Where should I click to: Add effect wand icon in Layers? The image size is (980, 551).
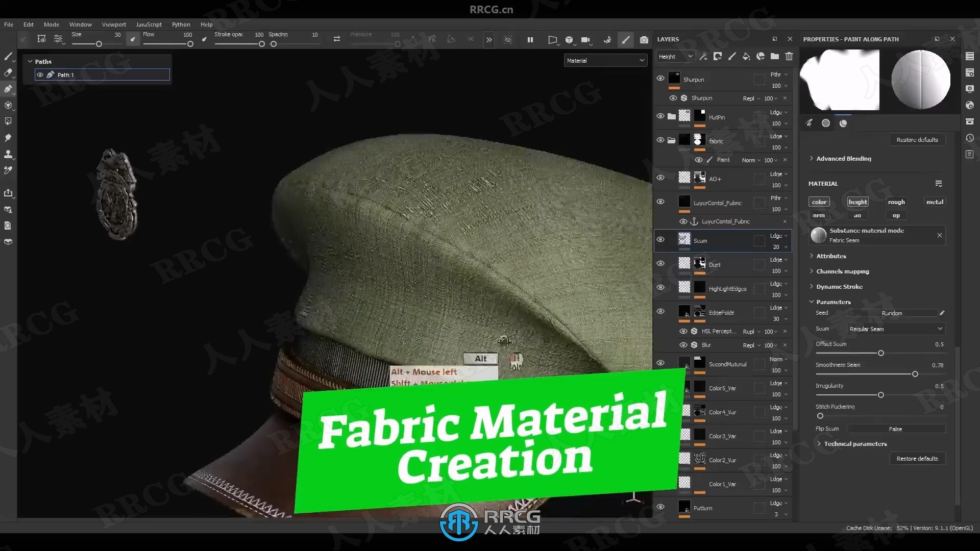click(x=703, y=57)
